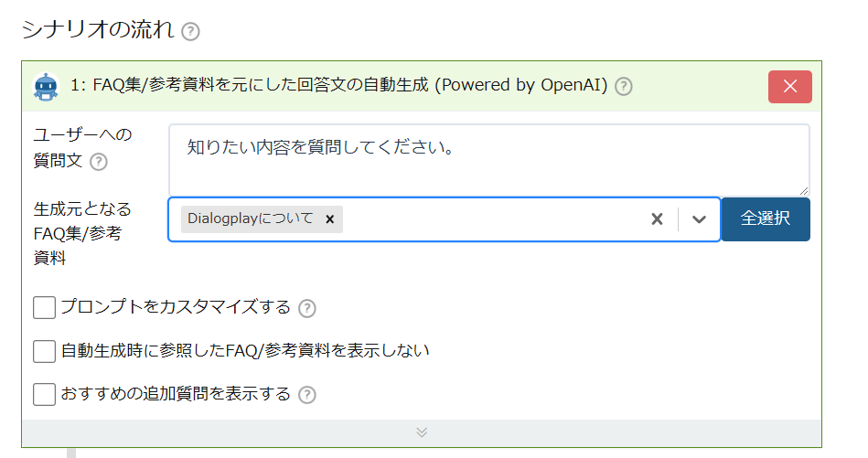The width and height of the screenshot is (868, 458).
Task: Click the help icon beside おすすめの追加質問を表示する
Action: coord(307,395)
